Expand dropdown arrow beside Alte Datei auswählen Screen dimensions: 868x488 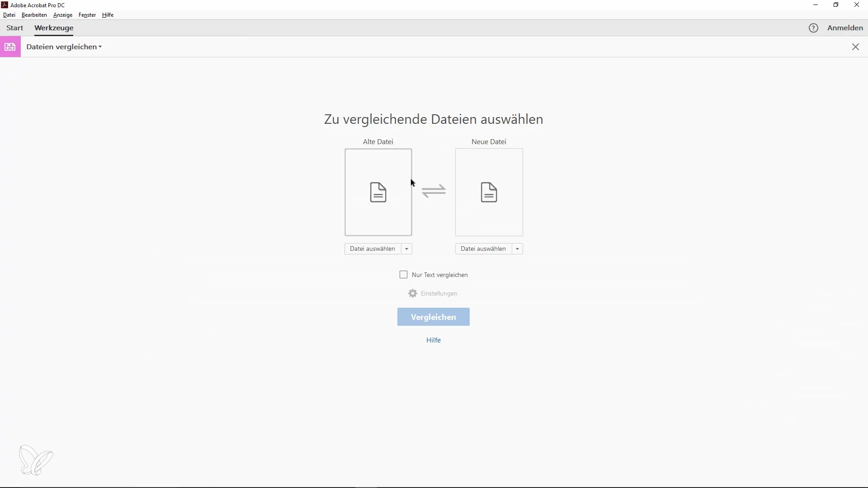(x=406, y=249)
